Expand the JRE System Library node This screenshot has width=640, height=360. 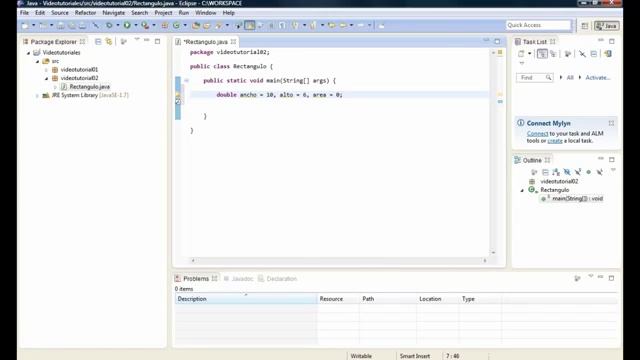(38, 96)
